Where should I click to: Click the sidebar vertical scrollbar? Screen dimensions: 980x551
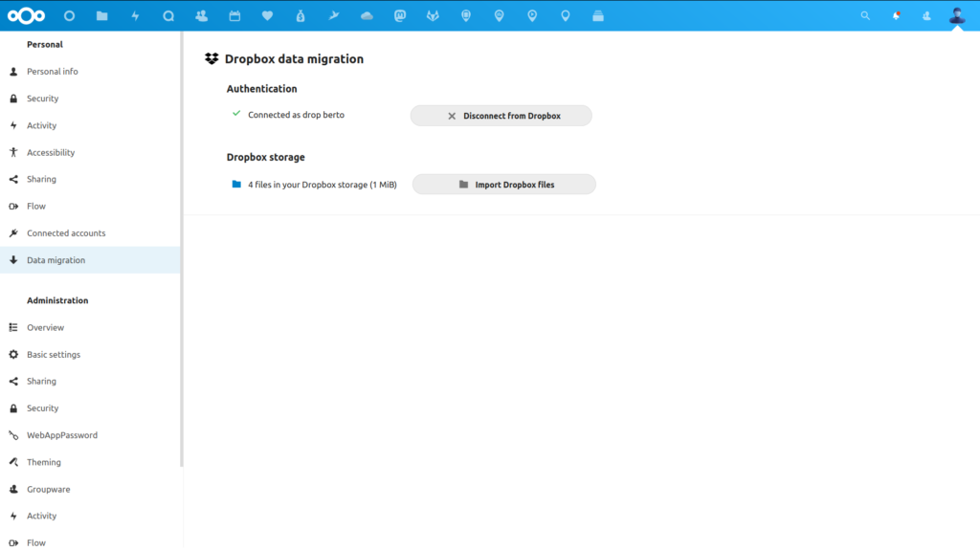(x=182, y=250)
